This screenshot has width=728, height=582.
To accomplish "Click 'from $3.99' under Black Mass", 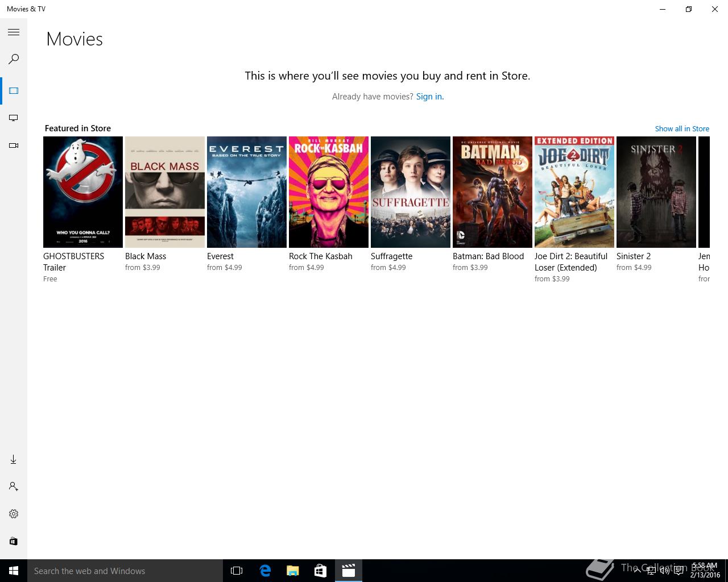I will click(x=143, y=268).
